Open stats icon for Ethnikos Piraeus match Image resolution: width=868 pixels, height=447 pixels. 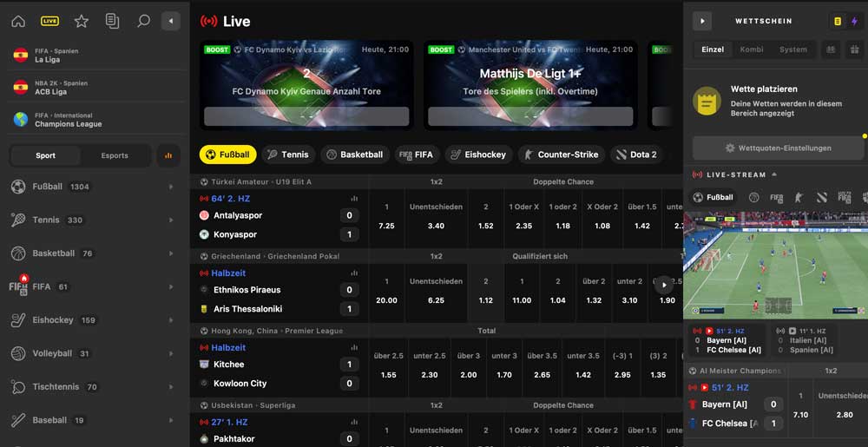coord(354,273)
